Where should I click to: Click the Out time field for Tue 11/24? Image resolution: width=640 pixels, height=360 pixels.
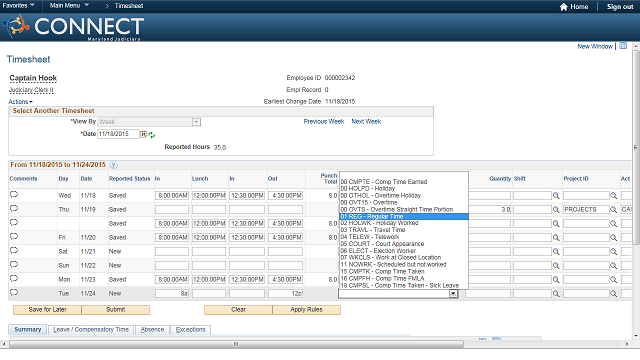[x=285, y=293]
